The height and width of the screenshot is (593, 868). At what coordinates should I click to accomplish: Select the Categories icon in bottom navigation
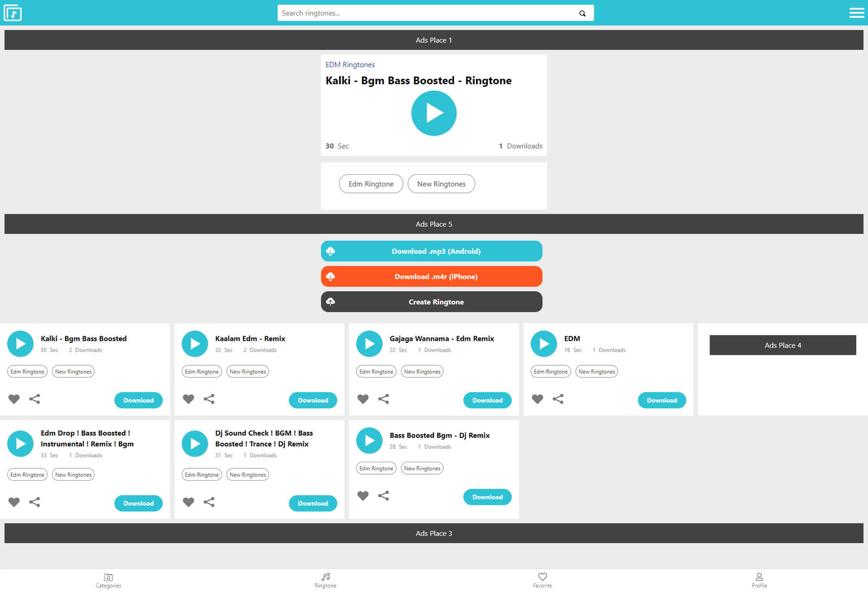point(108,580)
